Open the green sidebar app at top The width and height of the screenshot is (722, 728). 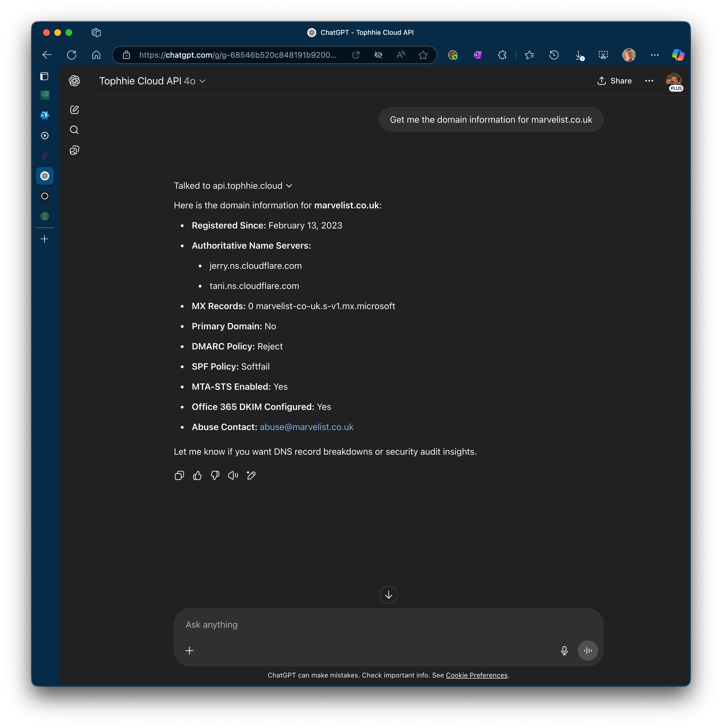point(45,95)
